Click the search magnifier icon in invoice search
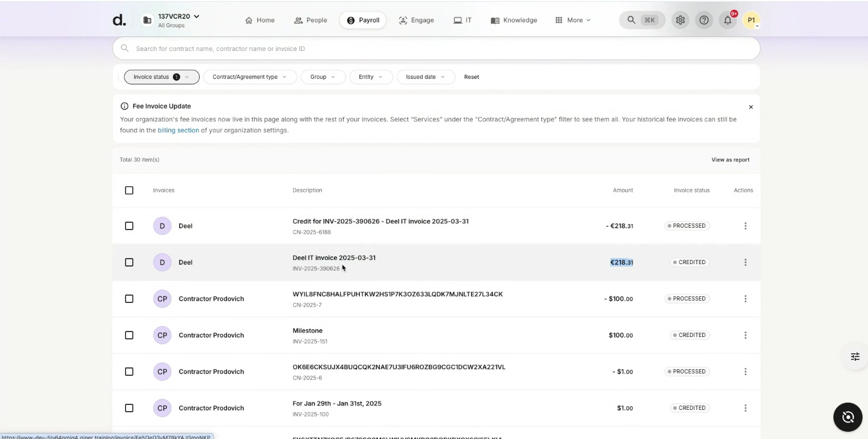This screenshot has height=439, width=868. (x=124, y=49)
